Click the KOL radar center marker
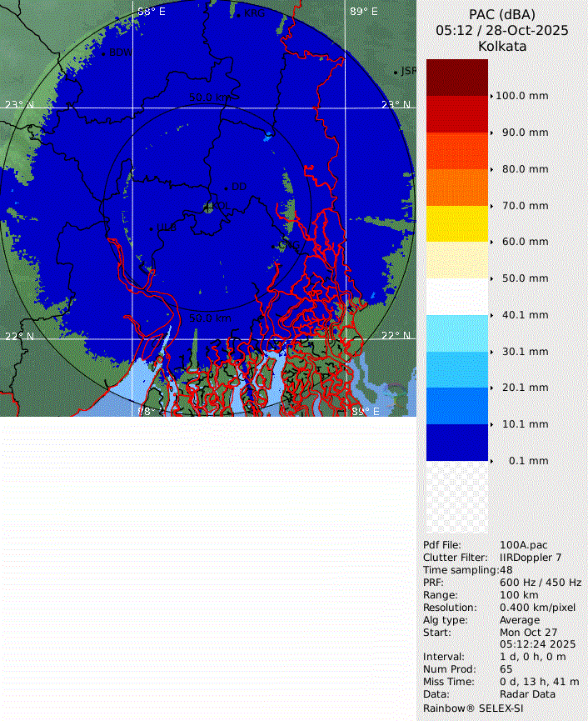Viewport: 588px width, 721px height. click(x=208, y=208)
